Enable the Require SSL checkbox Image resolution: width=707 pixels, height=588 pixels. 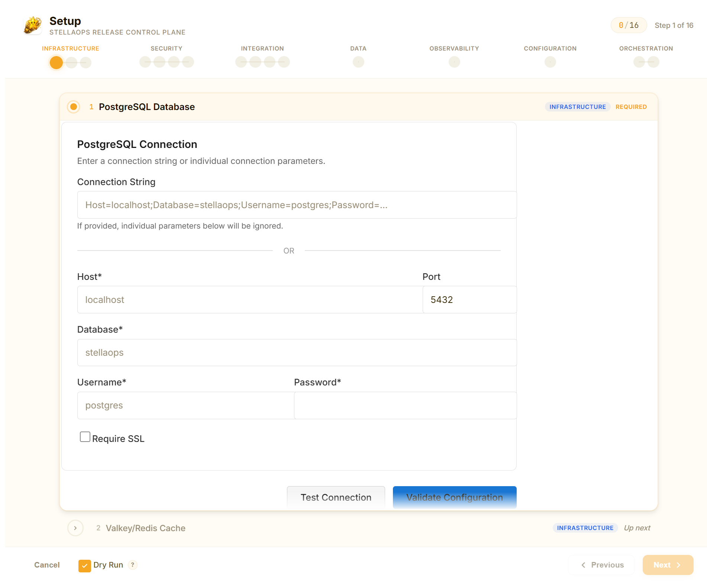[x=85, y=437]
